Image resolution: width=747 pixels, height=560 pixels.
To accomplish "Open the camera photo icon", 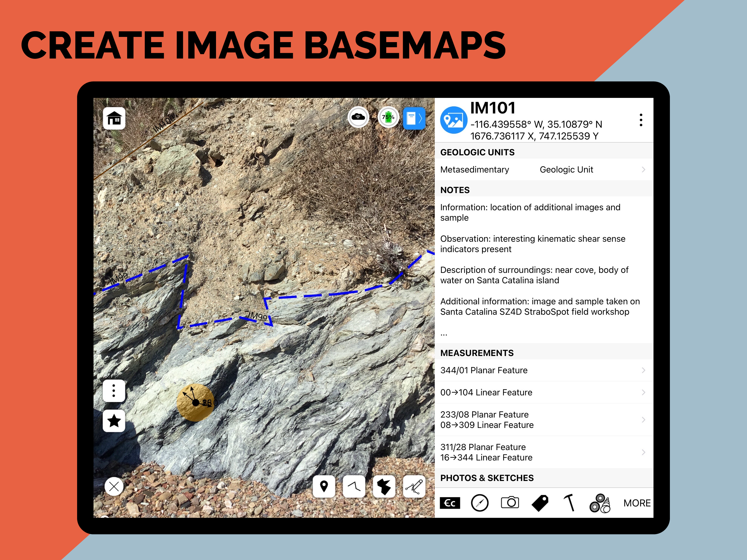I will 510,503.
